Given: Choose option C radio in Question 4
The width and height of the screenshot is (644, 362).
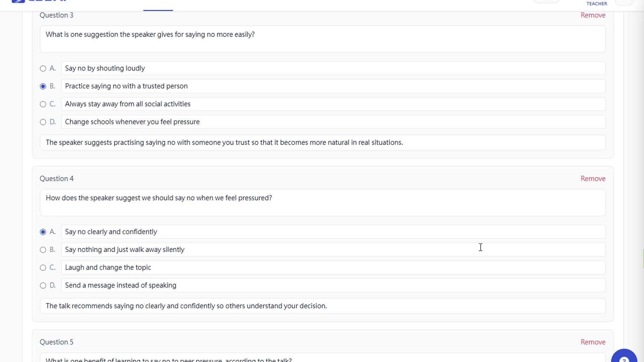Looking at the screenshot, I should (43, 267).
